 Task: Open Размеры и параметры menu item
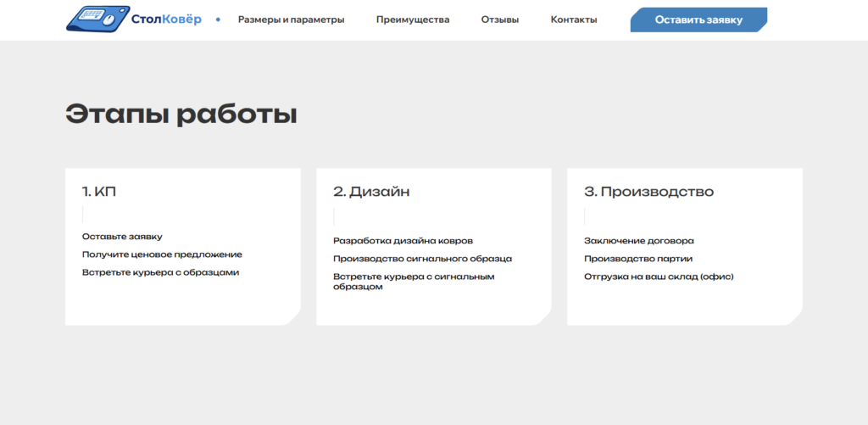292,20
